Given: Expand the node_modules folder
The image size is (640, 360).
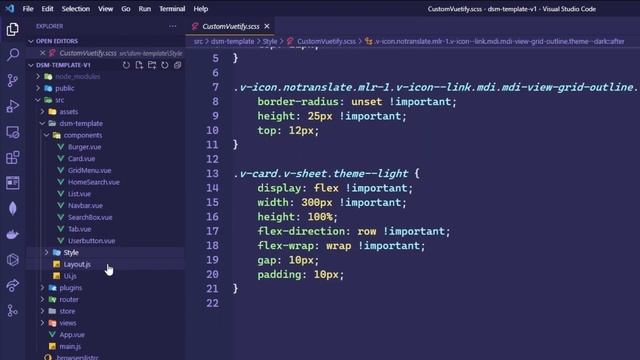Looking at the screenshot, I should tap(38, 76).
